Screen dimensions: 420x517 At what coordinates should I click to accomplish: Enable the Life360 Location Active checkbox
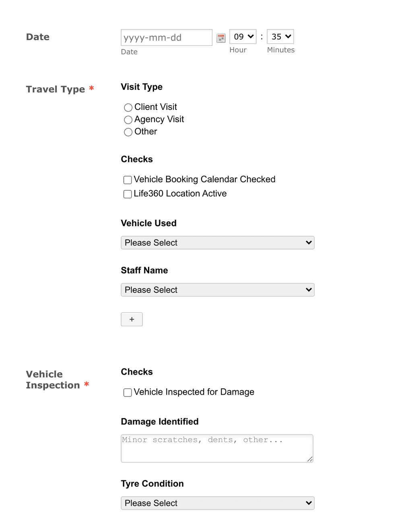point(127,194)
